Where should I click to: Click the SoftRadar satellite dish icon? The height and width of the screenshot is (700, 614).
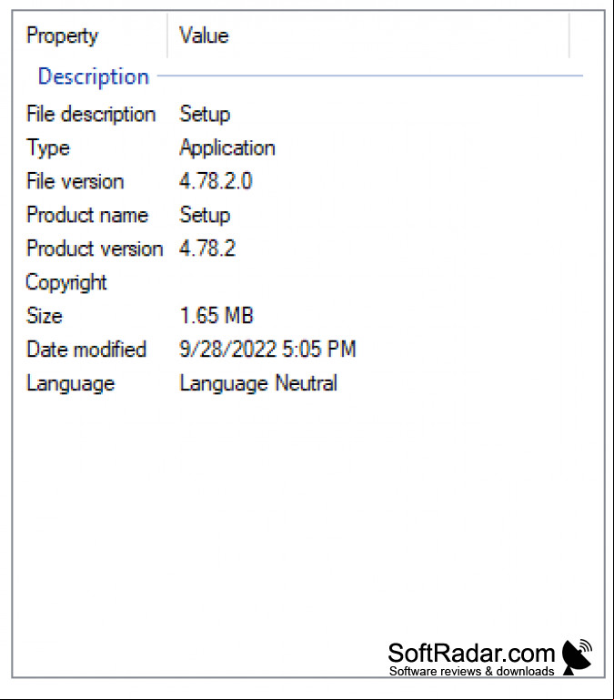[577, 656]
